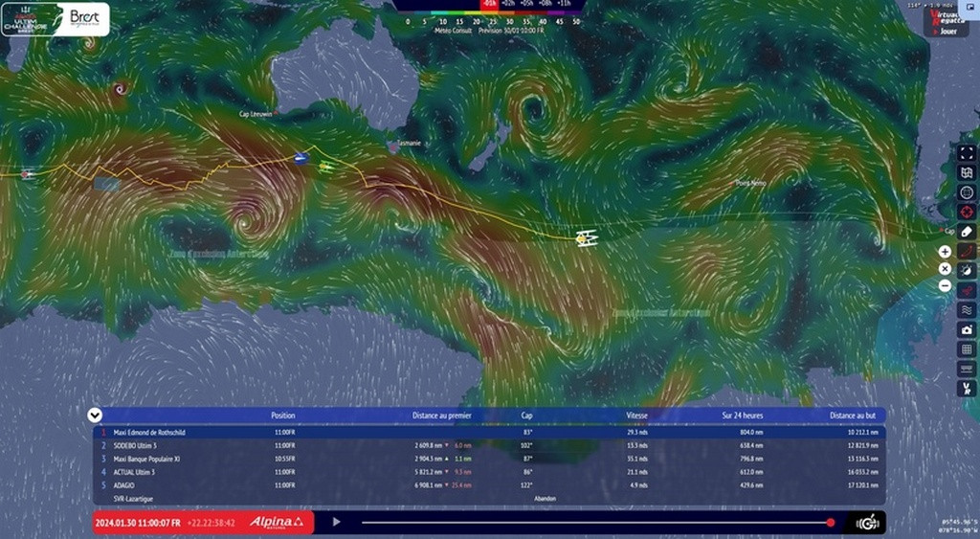Play the race timeline
This screenshot has height=539, width=980.
point(336,522)
